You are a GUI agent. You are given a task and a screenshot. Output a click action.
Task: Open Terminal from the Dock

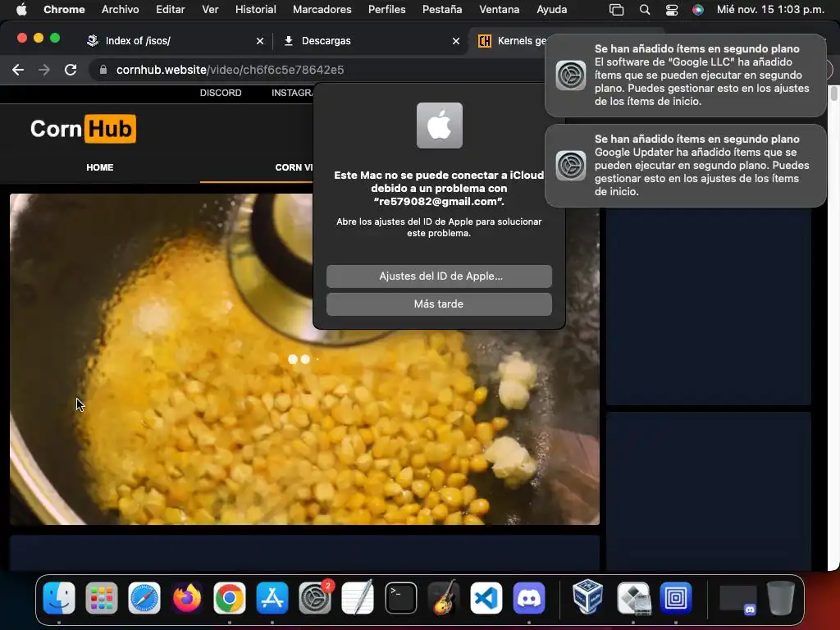click(x=400, y=598)
